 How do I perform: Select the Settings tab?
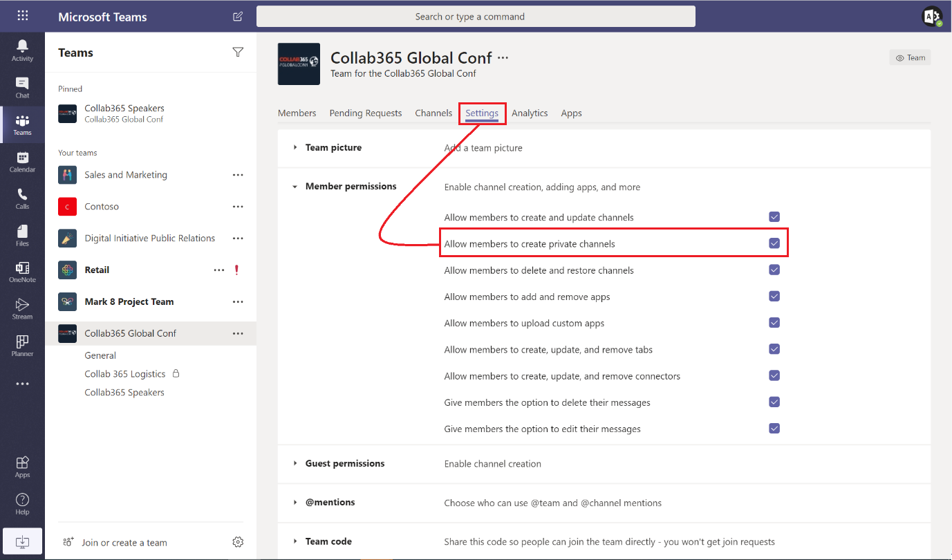[x=482, y=113]
